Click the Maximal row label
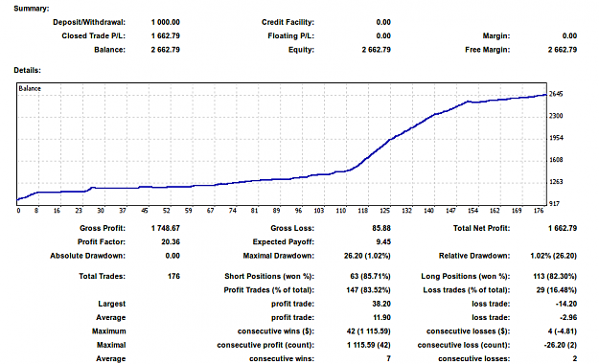This screenshot has width=599, height=364. point(111,345)
